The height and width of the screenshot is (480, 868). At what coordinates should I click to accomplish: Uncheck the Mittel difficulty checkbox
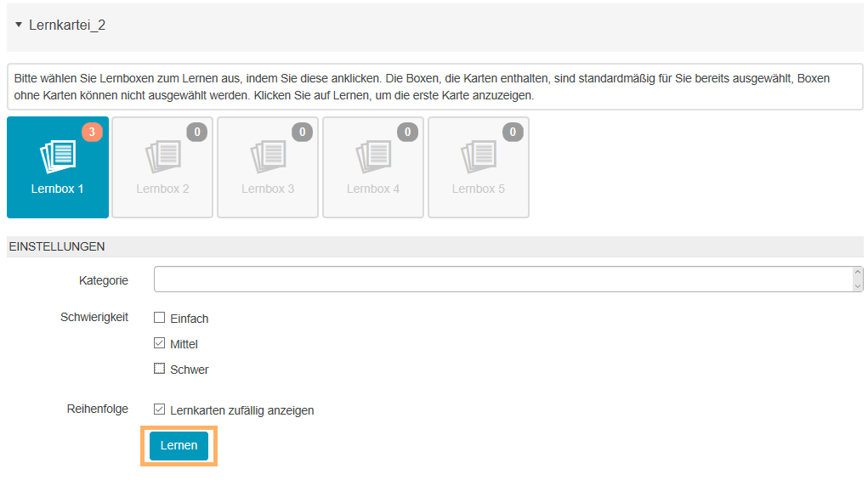click(x=159, y=344)
